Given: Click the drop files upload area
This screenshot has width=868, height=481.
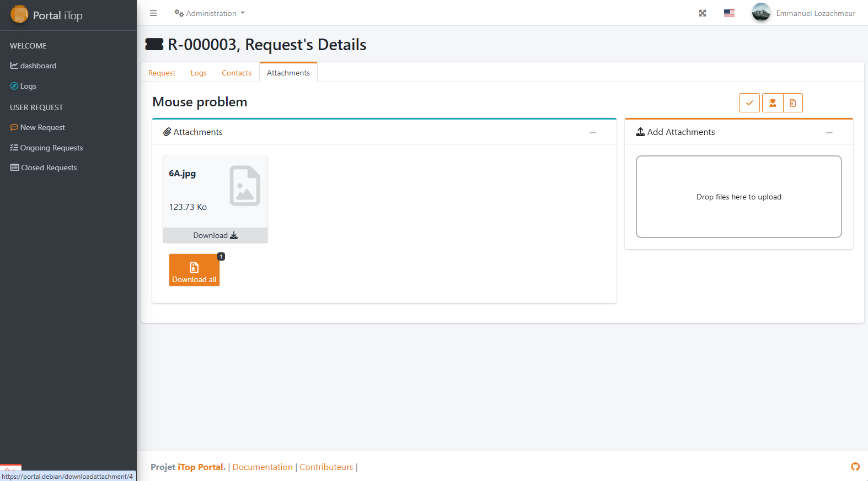Looking at the screenshot, I should click(738, 197).
